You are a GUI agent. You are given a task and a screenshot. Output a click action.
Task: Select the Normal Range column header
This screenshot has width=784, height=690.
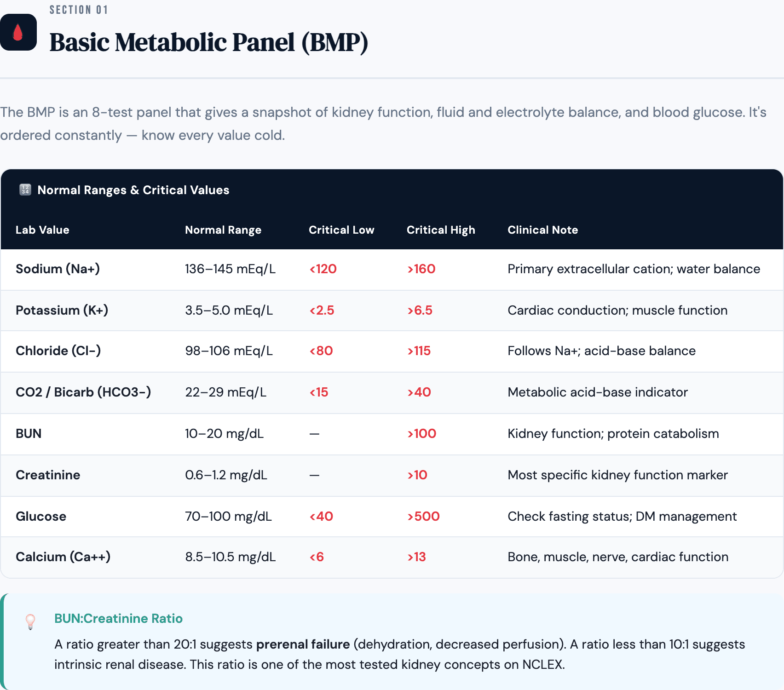[223, 230]
